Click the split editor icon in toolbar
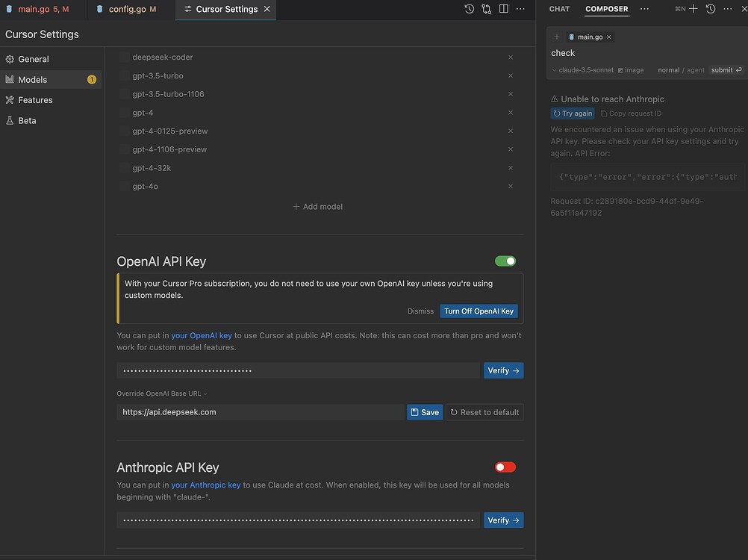748x560 pixels. coord(502,8)
